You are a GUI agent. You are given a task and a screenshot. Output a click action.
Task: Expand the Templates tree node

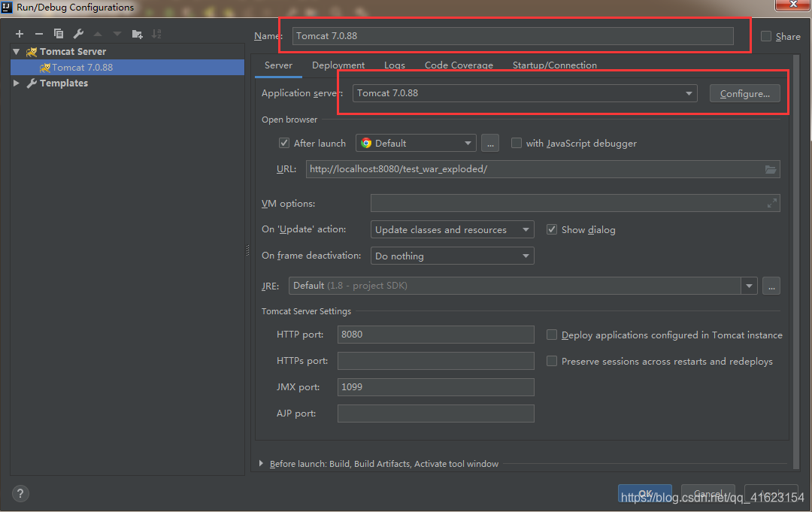17,83
